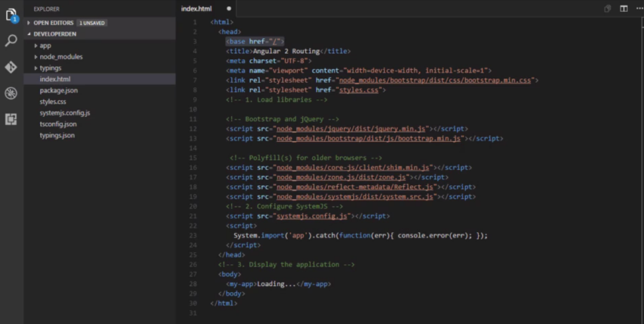Follow the jquery.min.js src link
Screen dimensions: 644x324
tap(351, 129)
